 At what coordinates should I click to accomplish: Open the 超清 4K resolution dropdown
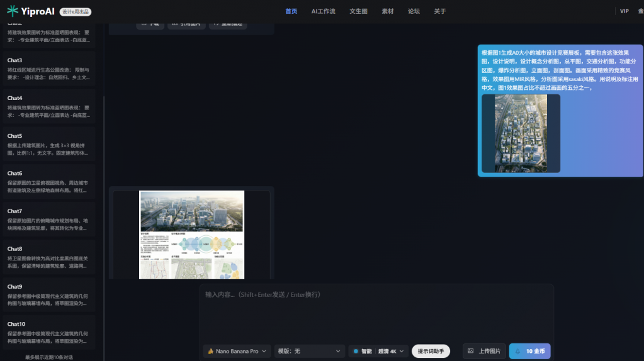[x=390, y=351]
